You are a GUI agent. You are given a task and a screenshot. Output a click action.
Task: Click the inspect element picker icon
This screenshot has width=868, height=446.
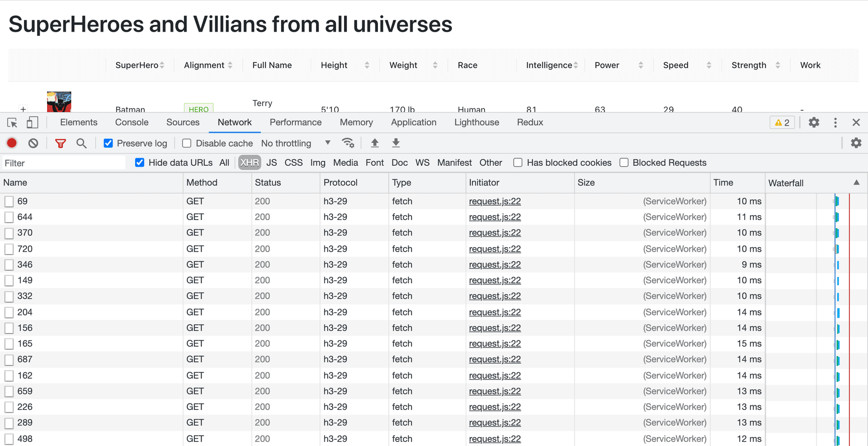point(12,122)
